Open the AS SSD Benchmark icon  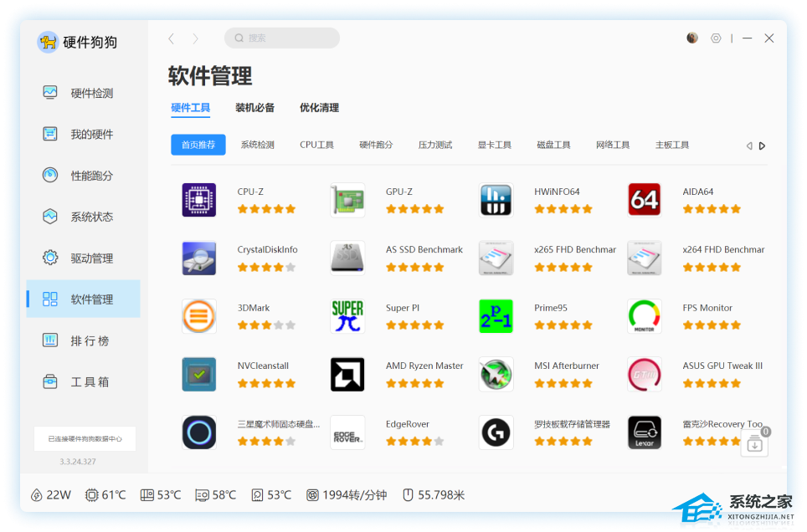point(347,258)
